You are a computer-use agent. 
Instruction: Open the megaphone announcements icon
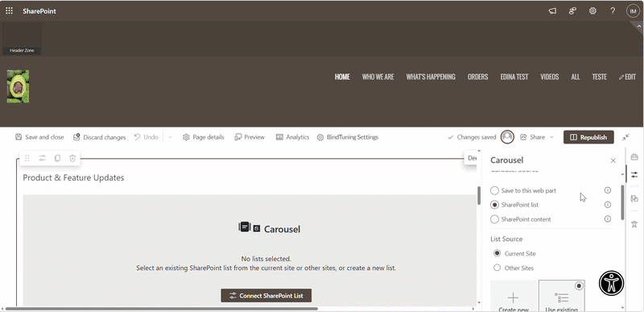552,11
